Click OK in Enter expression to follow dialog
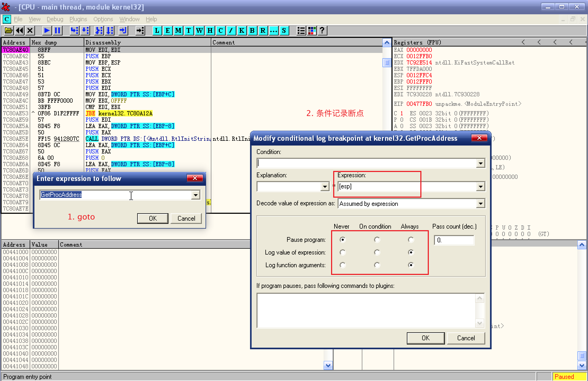588x381 pixels. click(x=153, y=219)
